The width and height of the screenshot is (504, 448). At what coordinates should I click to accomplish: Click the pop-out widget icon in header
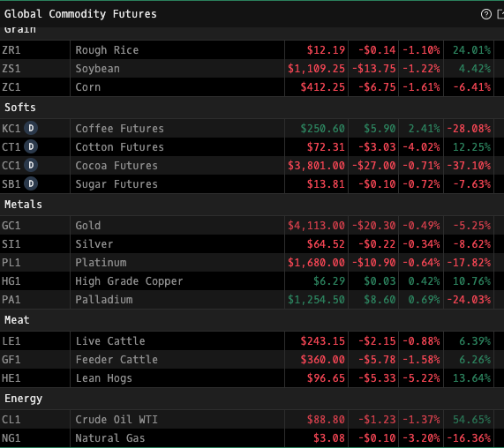[500, 14]
